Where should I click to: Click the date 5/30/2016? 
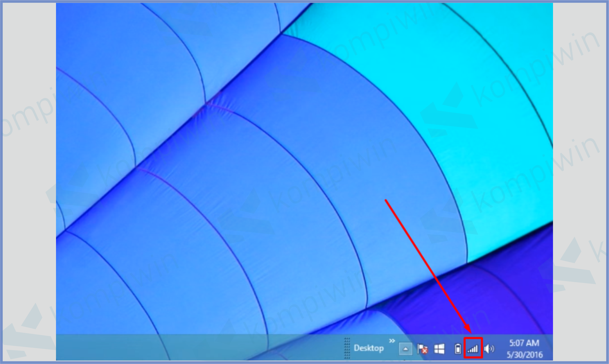coord(525,355)
